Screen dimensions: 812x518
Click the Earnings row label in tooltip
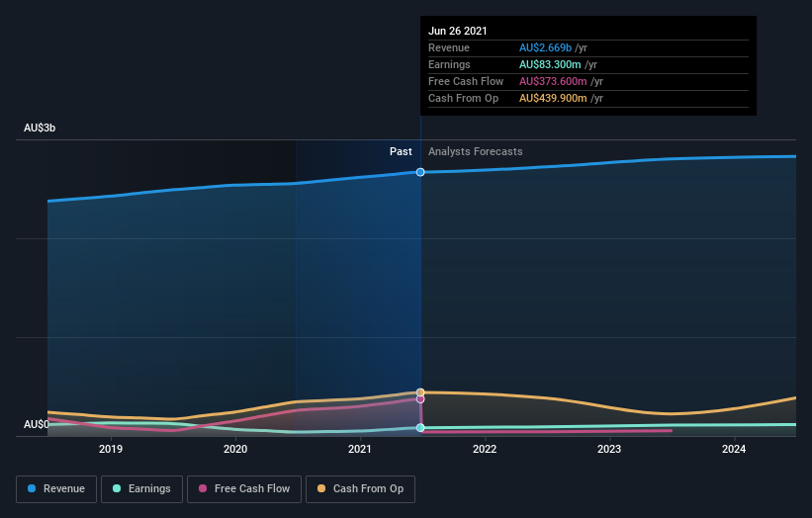point(449,64)
